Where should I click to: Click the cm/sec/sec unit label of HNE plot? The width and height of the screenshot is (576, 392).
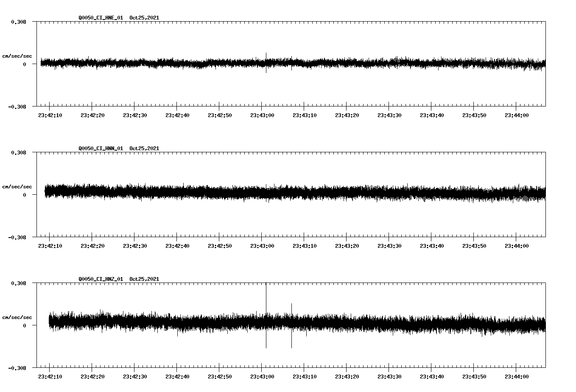pos(17,56)
